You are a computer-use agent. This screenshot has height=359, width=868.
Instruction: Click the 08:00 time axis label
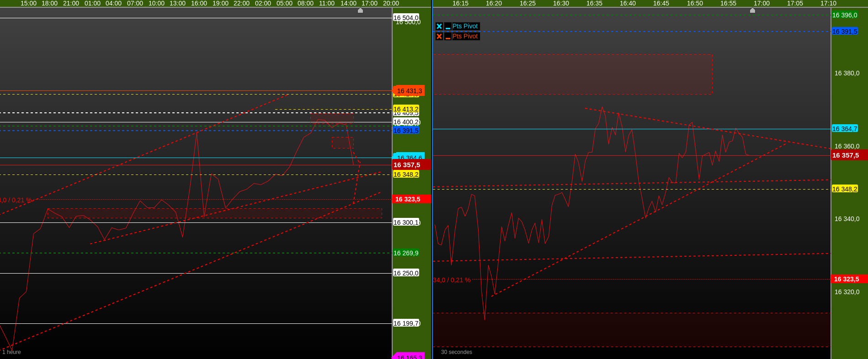click(305, 3)
